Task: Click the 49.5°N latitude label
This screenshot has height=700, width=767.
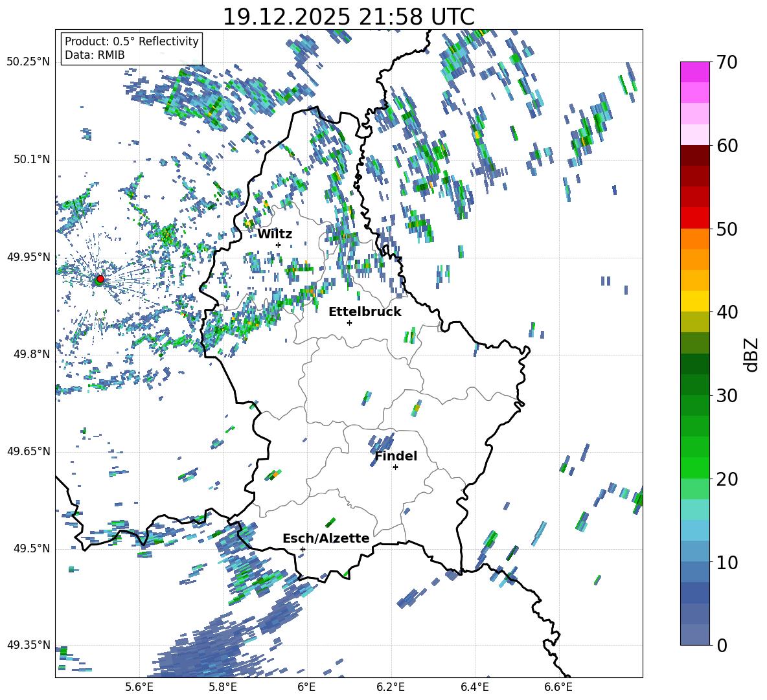Action: pyautogui.click(x=32, y=548)
